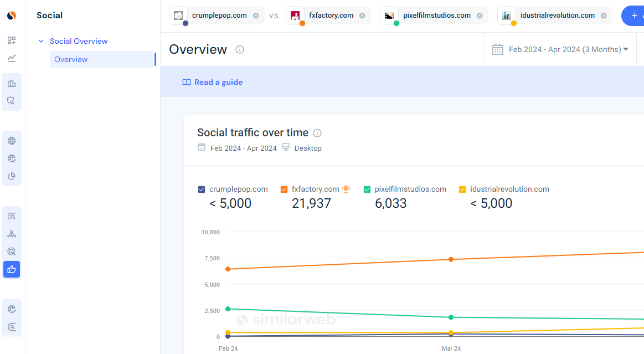Click the pixelfilmstudios Mar 24 green data point
The image size is (644, 354).
click(x=451, y=317)
